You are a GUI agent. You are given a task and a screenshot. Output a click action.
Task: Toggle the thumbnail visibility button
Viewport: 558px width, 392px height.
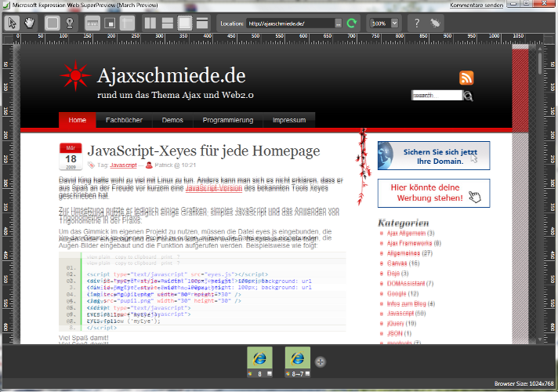click(110, 24)
